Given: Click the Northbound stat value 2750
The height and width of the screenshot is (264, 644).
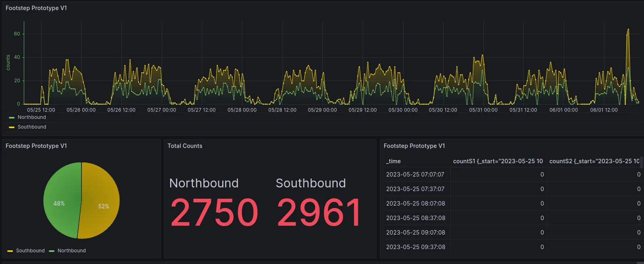Looking at the screenshot, I should point(214,212).
